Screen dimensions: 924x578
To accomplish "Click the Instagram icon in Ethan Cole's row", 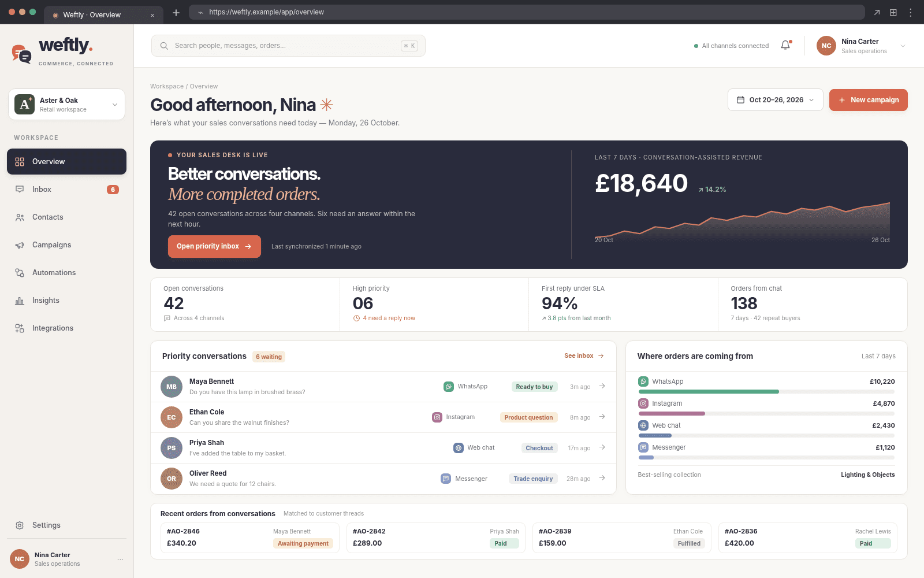I will (437, 417).
